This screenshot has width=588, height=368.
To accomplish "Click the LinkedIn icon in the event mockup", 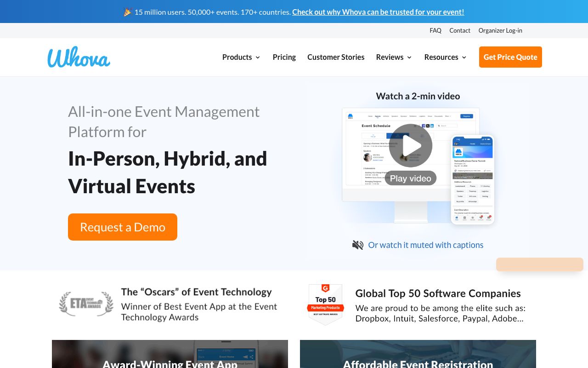I will click(x=432, y=126).
